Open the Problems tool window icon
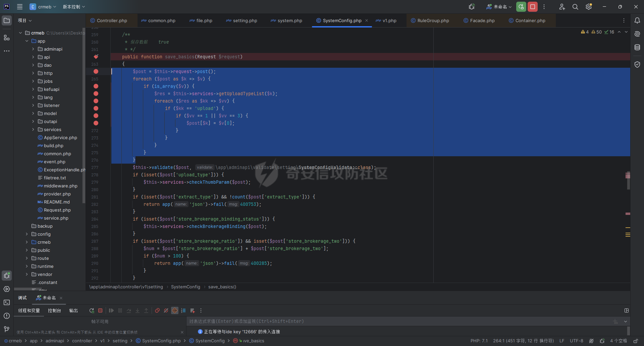 (7, 316)
